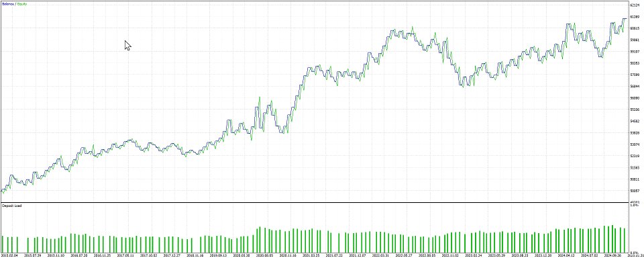Click the Deposit Load panel label

pyautogui.click(x=11, y=206)
